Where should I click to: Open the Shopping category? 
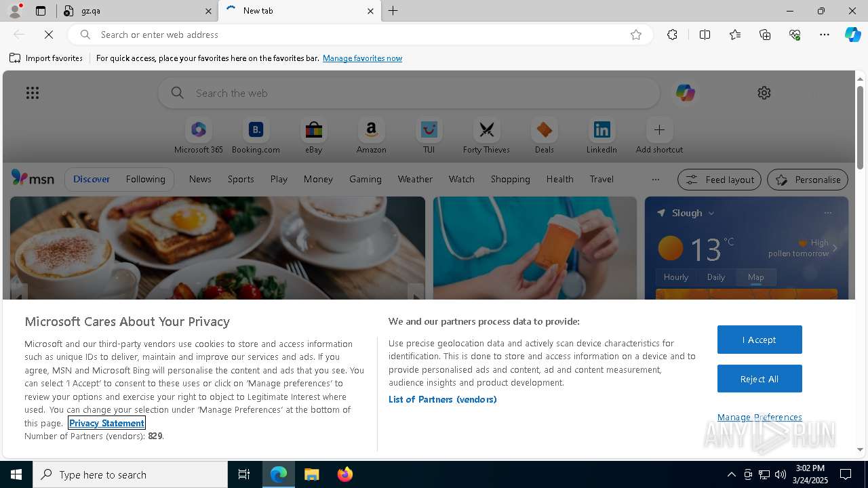pos(510,179)
